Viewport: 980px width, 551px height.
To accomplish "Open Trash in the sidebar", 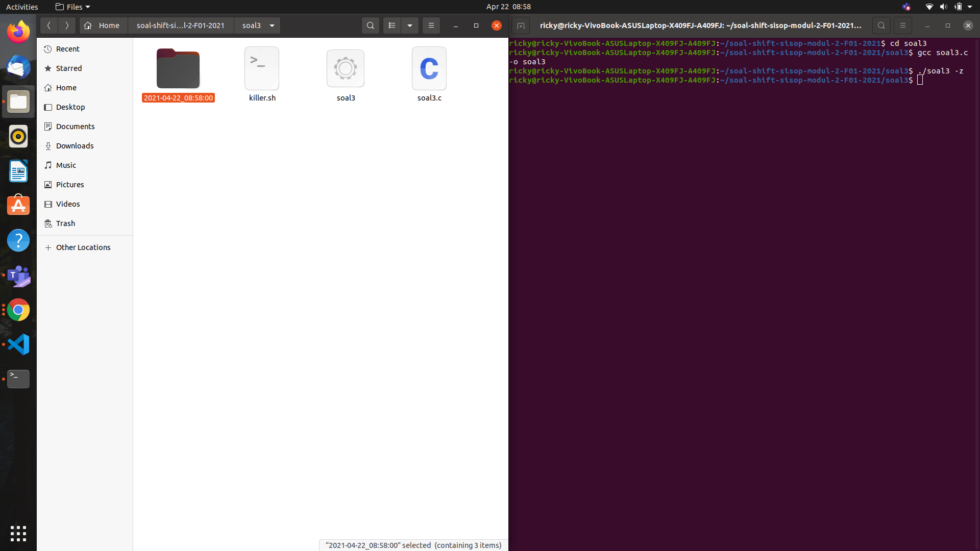I will point(85,223).
